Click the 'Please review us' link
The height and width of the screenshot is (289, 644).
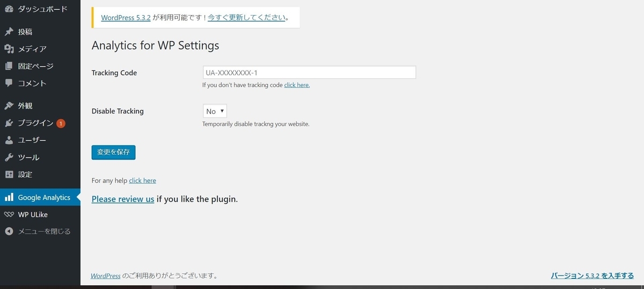click(x=123, y=199)
